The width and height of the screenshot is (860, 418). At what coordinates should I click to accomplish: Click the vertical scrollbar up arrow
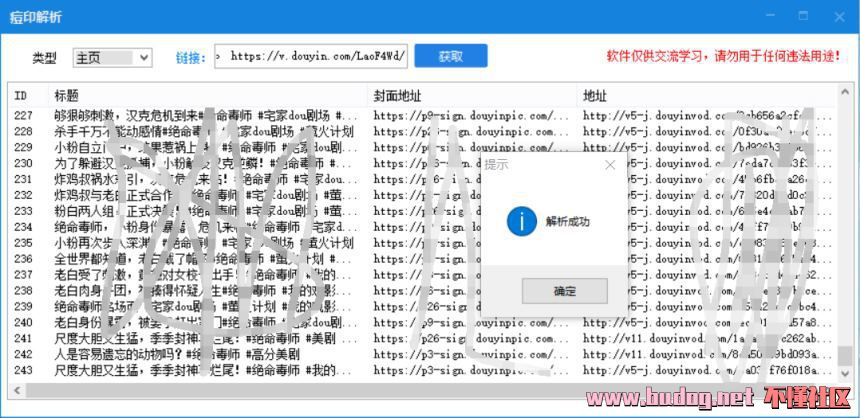tap(845, 92)
